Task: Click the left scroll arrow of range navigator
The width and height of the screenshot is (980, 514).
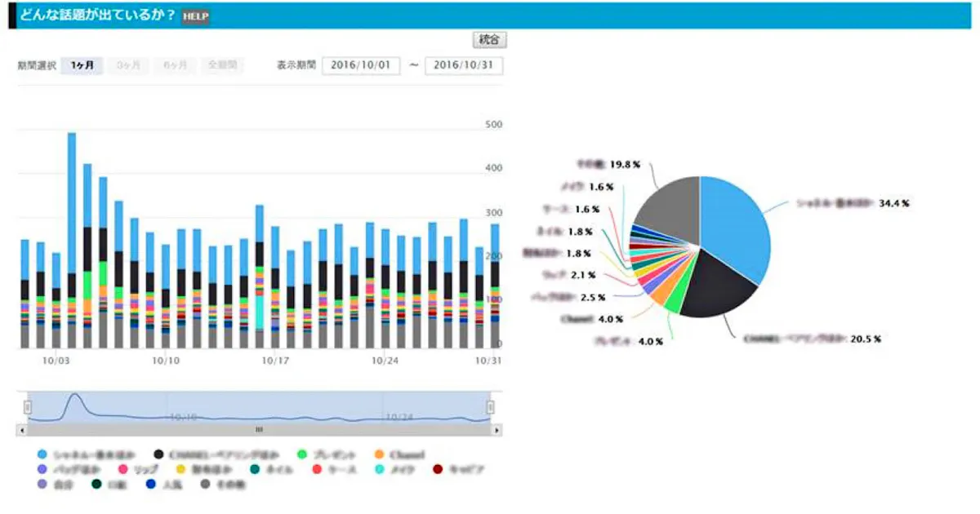Action: (22, 429)
